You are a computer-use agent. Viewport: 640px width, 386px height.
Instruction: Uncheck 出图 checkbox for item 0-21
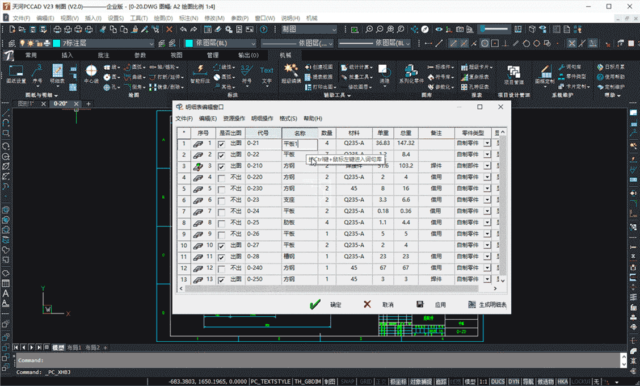coord(221,144)
